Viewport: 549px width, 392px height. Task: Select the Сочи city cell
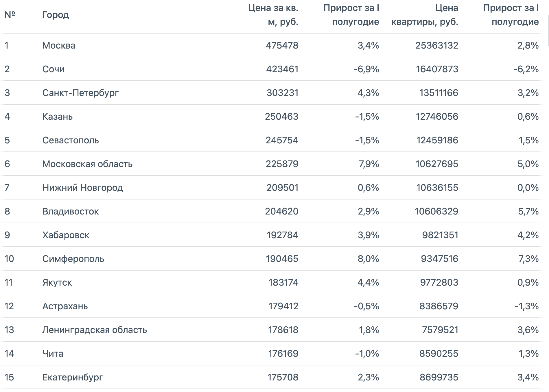(54, 69)
